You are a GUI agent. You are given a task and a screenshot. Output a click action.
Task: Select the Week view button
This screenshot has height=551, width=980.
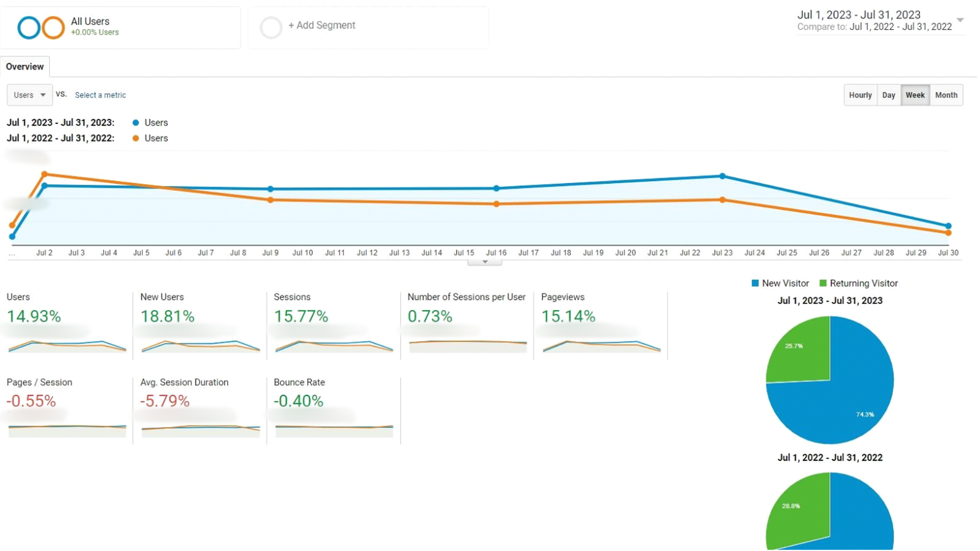pos(915,95)
